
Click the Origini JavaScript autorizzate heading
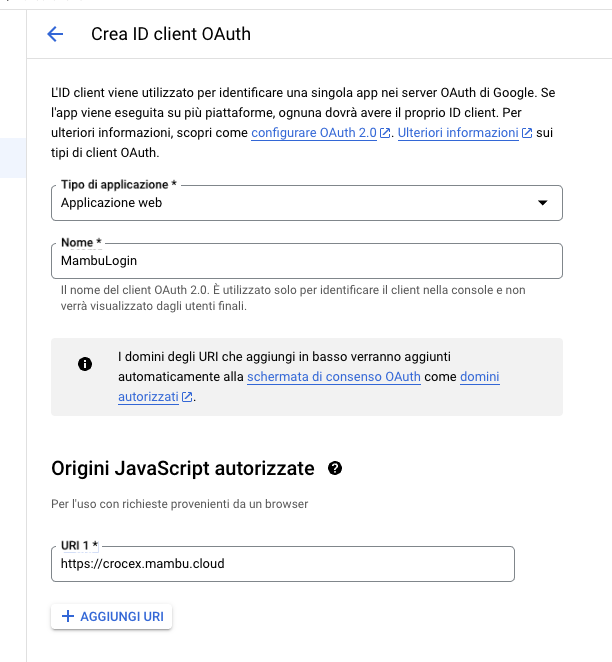pos(183,469)
